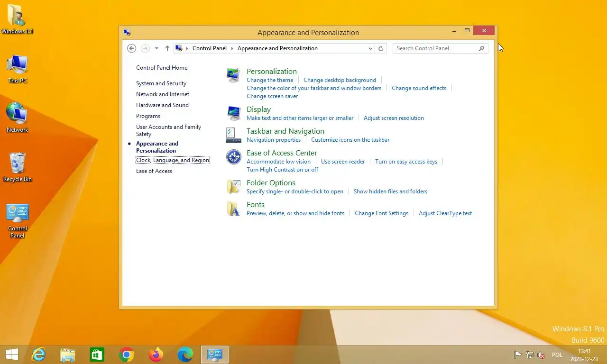Launch Google Chrome from the taskbar
Viewport: 607px width, 364px height.
pos(127,355)
